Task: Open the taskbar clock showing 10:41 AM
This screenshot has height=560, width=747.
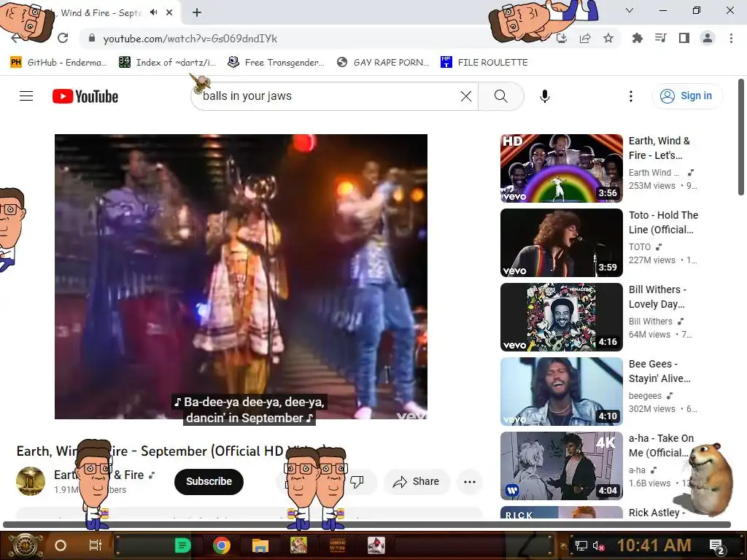Action: tap(654, 545)
